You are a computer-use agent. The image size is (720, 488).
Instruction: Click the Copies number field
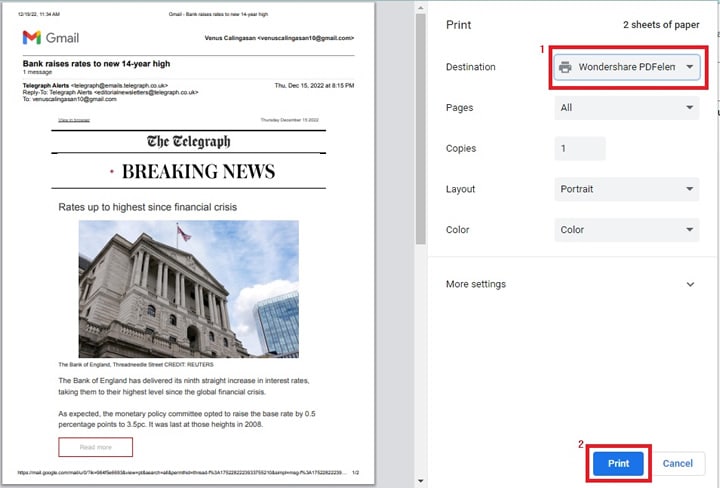[x=580, y=148]
